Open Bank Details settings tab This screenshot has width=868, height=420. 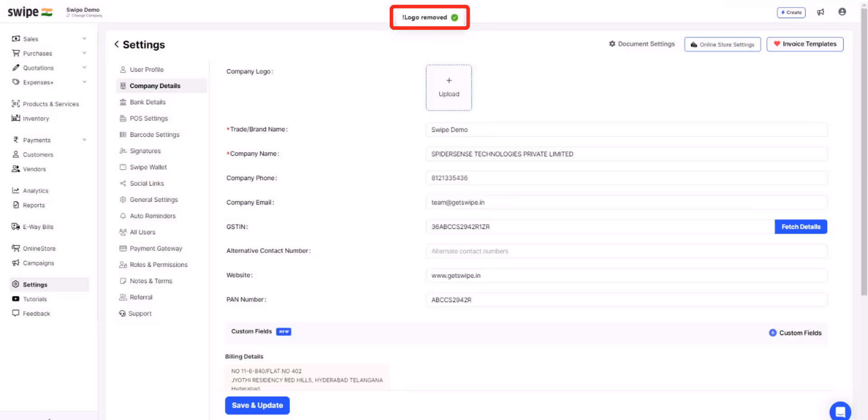click(161, 102)
